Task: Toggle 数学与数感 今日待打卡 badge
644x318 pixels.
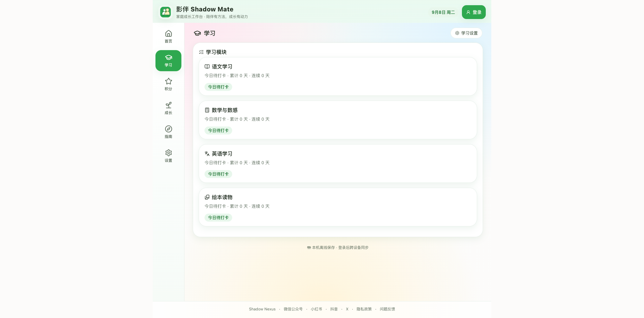Action: (218, 131)
